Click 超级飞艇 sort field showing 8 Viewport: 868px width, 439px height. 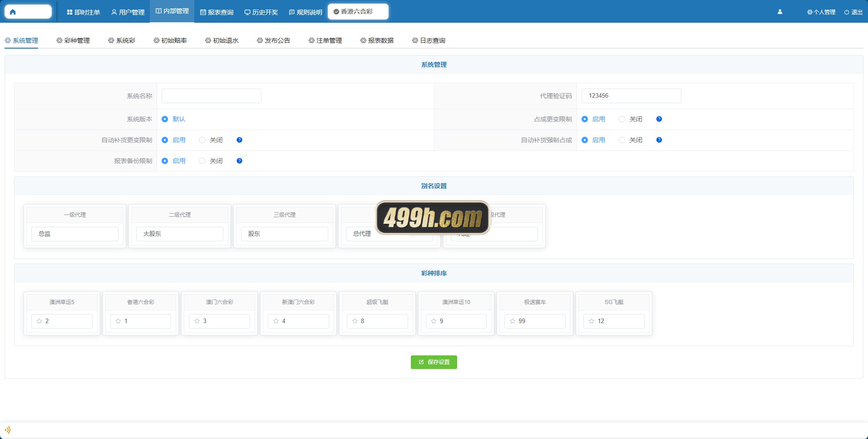tap(377, 321)
